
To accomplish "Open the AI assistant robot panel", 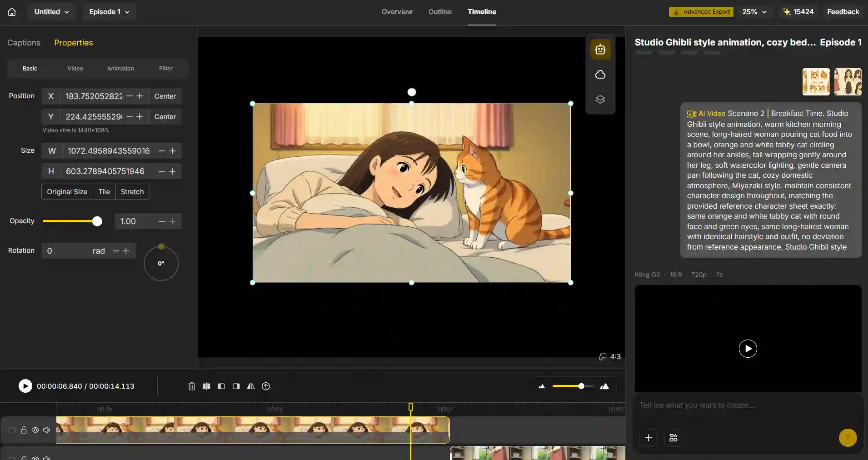I will 600,50.
